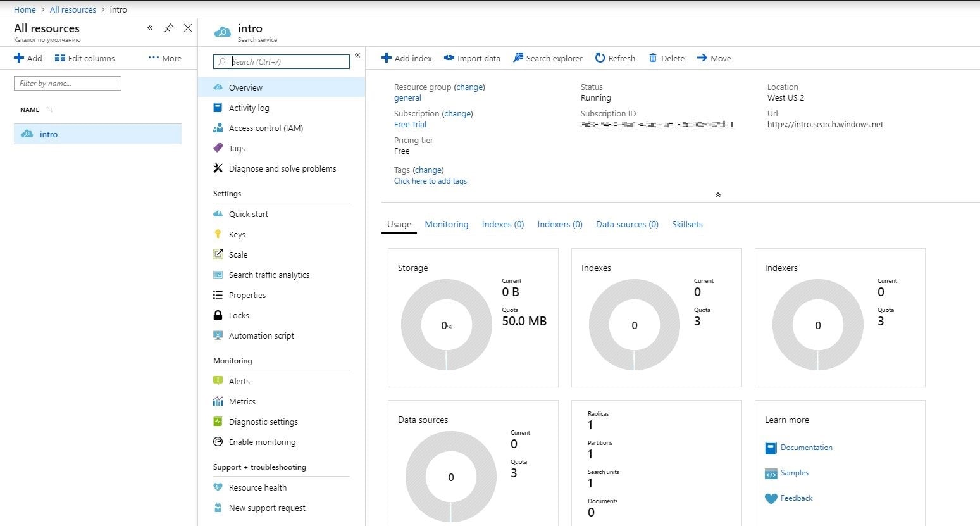Click the Tags icon in sidebar
Image resolution: width=980 pixels, height=526 pixels.
click(218, 148)
